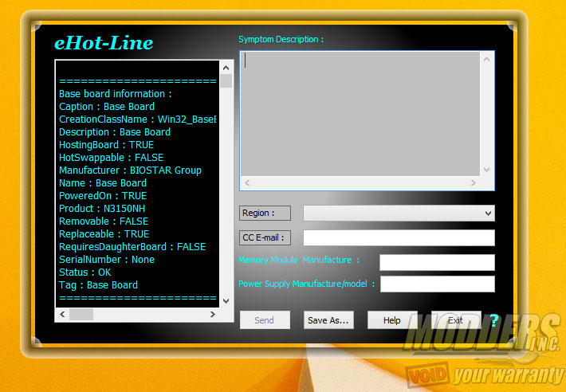Select the 'Caption : Base Board' line
The height and width of the screenshot is (392, 566).
[107, 107]
